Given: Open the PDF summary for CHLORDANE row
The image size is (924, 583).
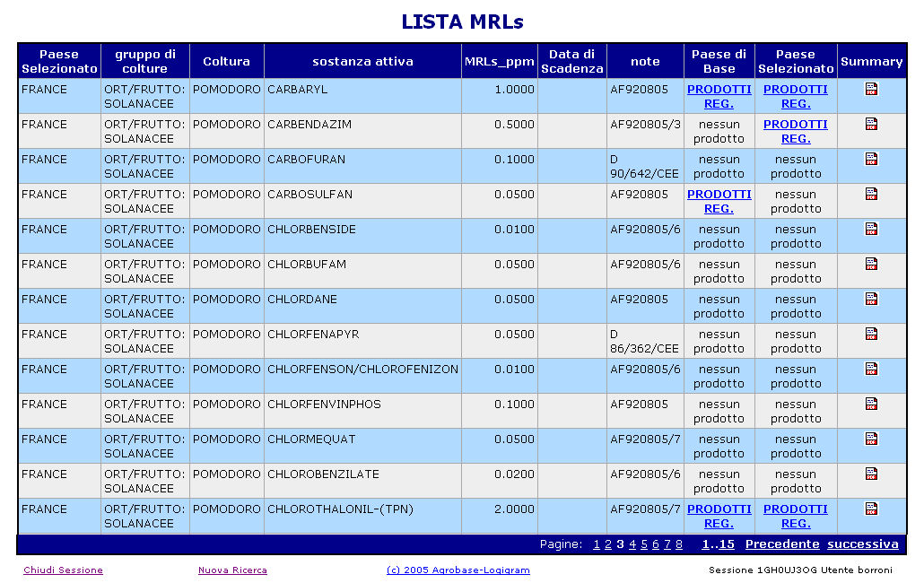Looking at the screenshot, I should click(x=871, y=299).
